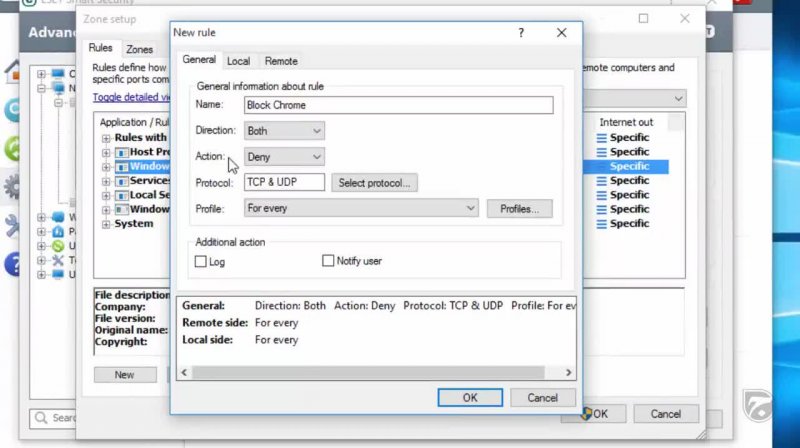This screenshot has width=800, height=448.
Task: Click the blue help icon in left sidebar
Action: pyautogui.click(x=14, y=264)
